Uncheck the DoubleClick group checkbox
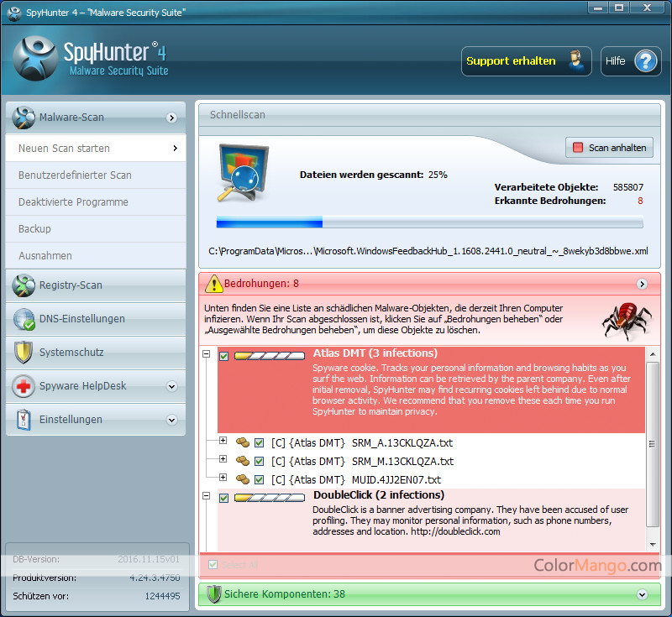Image resolution: width=672 pixels, height=617 pixels. pyautogui.click(x=223, y=498)
